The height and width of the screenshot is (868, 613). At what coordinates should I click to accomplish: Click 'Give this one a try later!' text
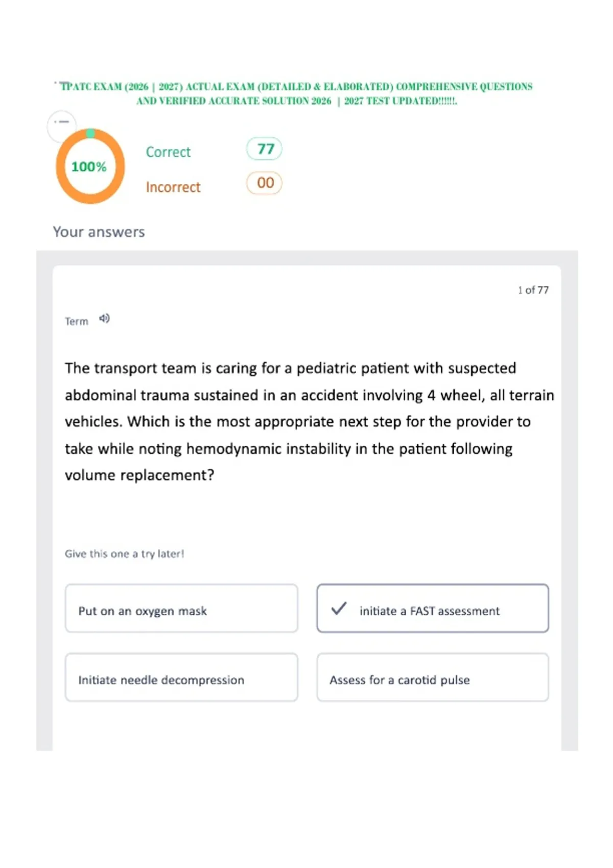click(124, 554)
